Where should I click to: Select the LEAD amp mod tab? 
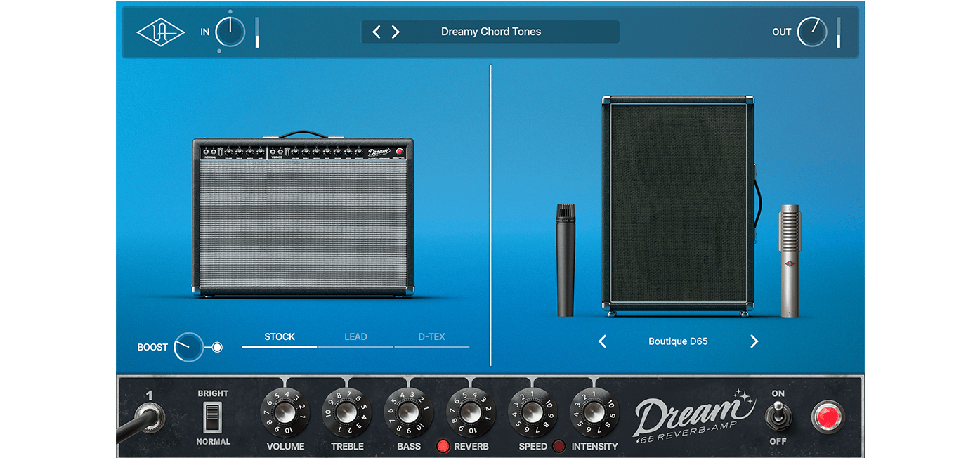(355, 337)
